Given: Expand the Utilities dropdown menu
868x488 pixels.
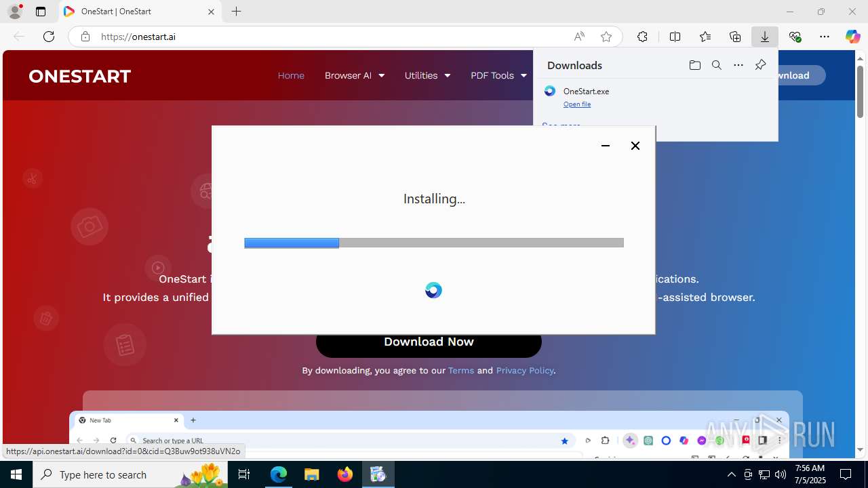Looking at the screenshot, I should tap(427, 75).
